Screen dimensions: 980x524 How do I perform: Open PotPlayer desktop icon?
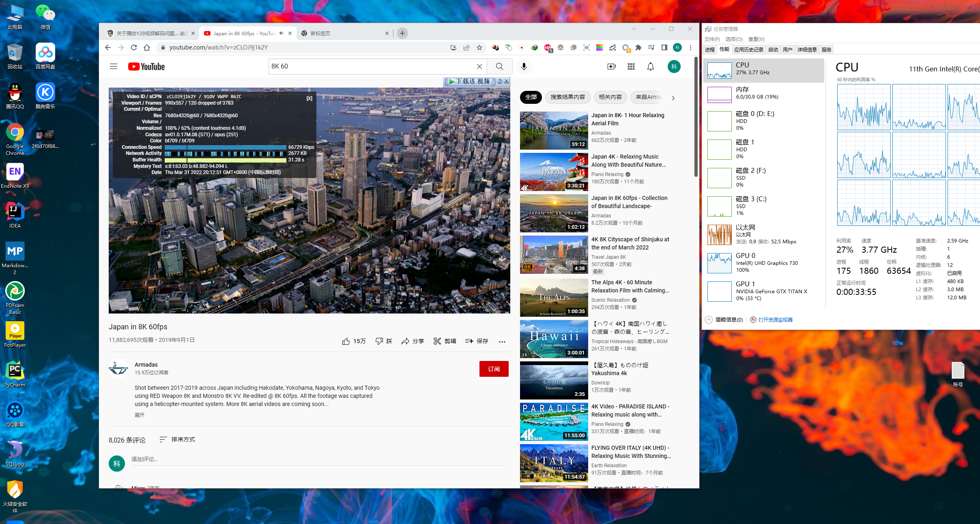pyautogui.click(x=15, y=335)
